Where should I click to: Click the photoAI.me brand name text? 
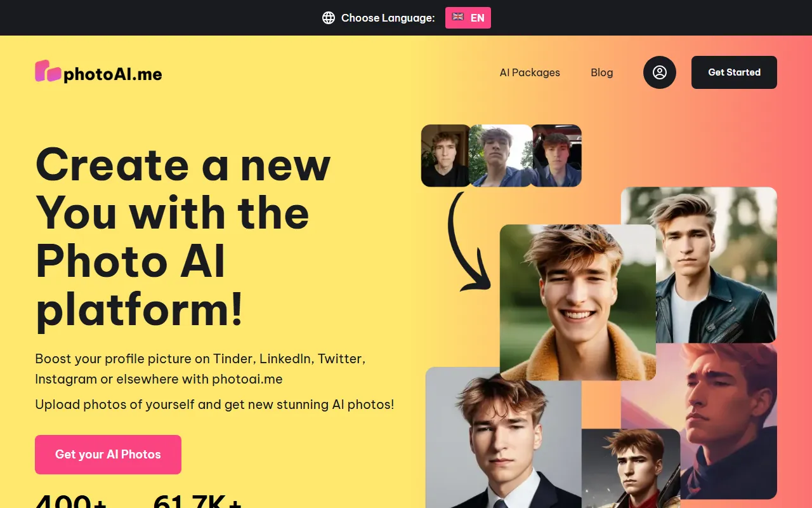[113, 74]
